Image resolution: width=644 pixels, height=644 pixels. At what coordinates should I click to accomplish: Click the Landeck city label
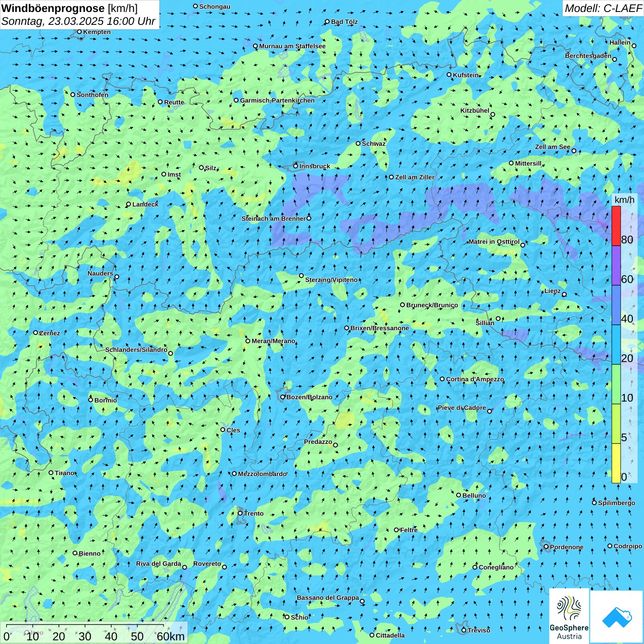point(145,204)
